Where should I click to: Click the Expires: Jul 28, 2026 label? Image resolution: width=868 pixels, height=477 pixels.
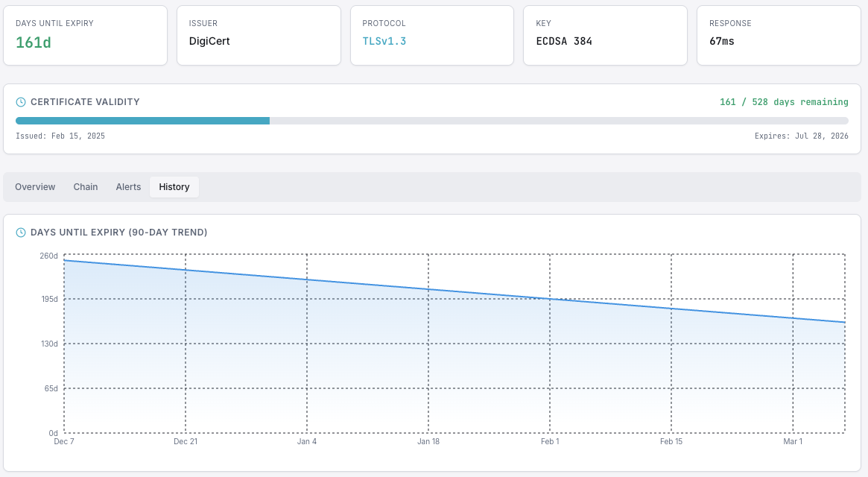pos(801,136)
